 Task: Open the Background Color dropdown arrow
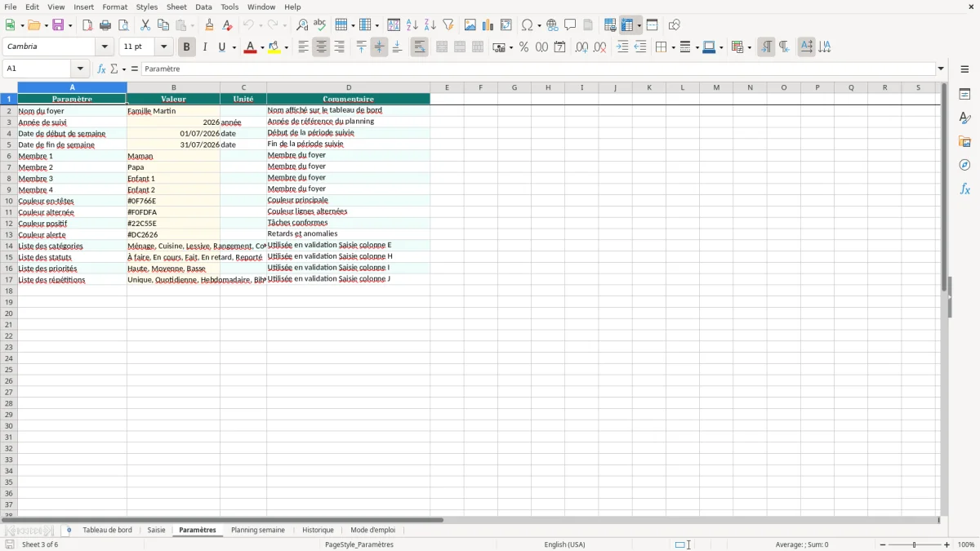point(286,48)
